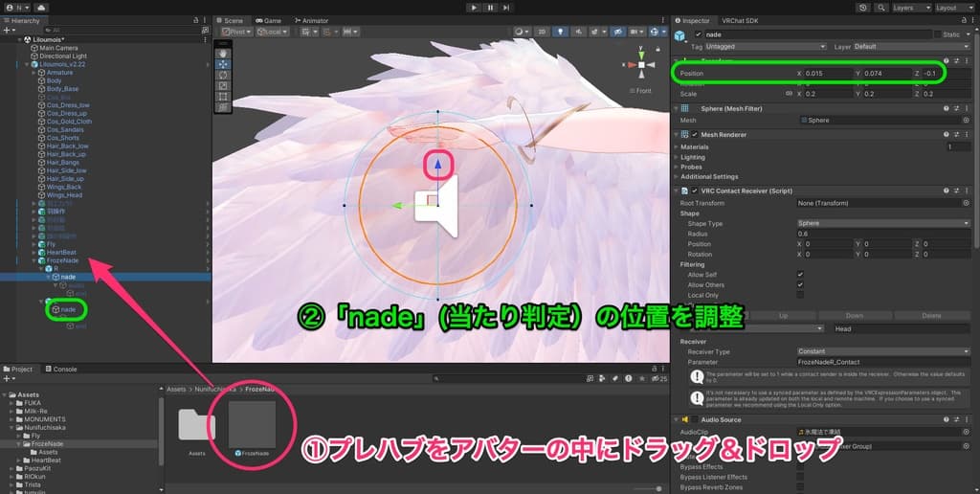Image resolution: width=980 pixels, height=494 pixels.
Task: Select the Hand tool in Scene toolbar
Action: (221, 54)
